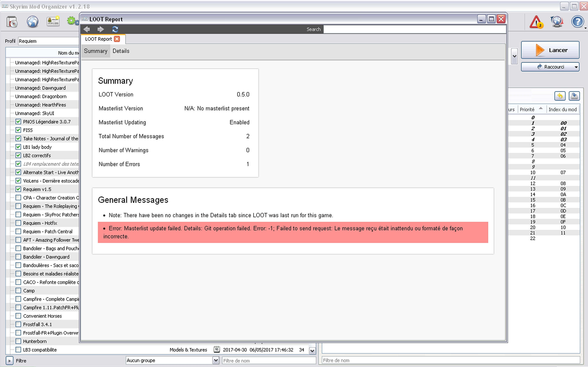Uncheck the FISS mod checkbox
This screenshot has width=588, height=367.
18,130
